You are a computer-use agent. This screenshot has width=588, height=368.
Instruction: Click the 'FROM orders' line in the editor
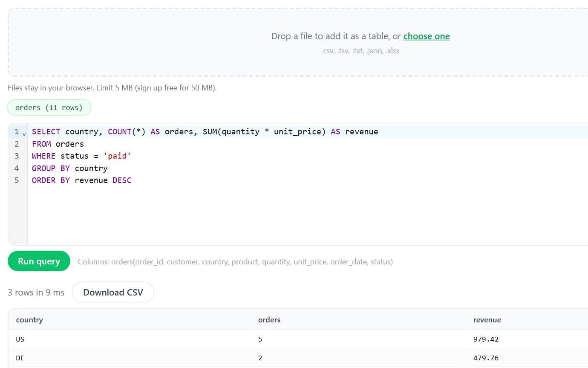click(x=58, y=144)
